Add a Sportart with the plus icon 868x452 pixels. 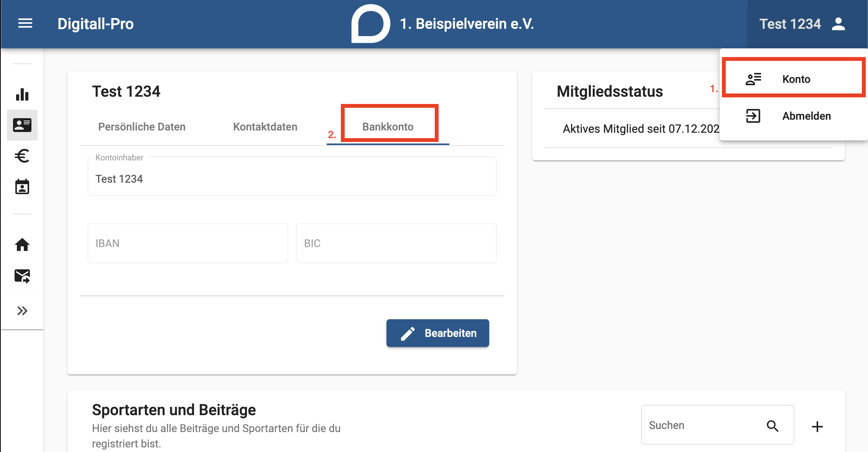click(817, 426)
